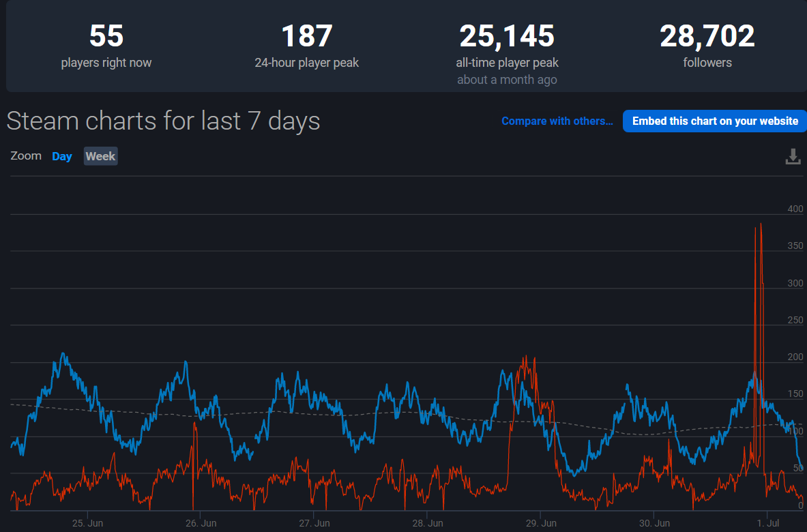This screenshot has height=532, width=807.
Task: Click the 1. Jul axis label
Action: tap(767, 523)
